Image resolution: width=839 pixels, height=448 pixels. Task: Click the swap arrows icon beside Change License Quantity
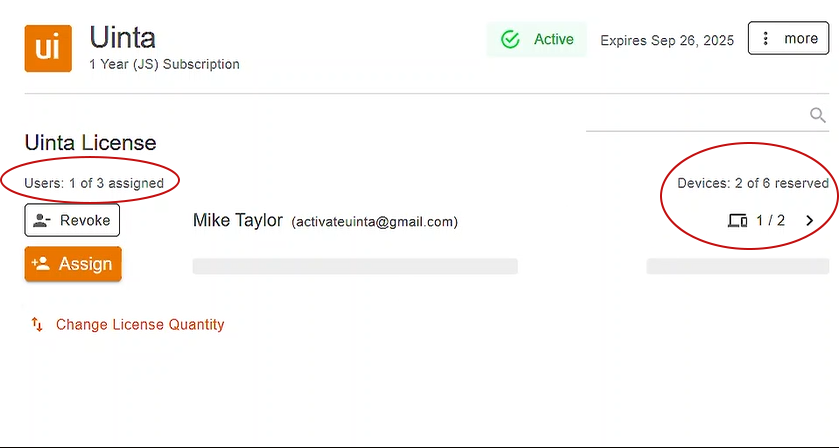tap(37, 324)
